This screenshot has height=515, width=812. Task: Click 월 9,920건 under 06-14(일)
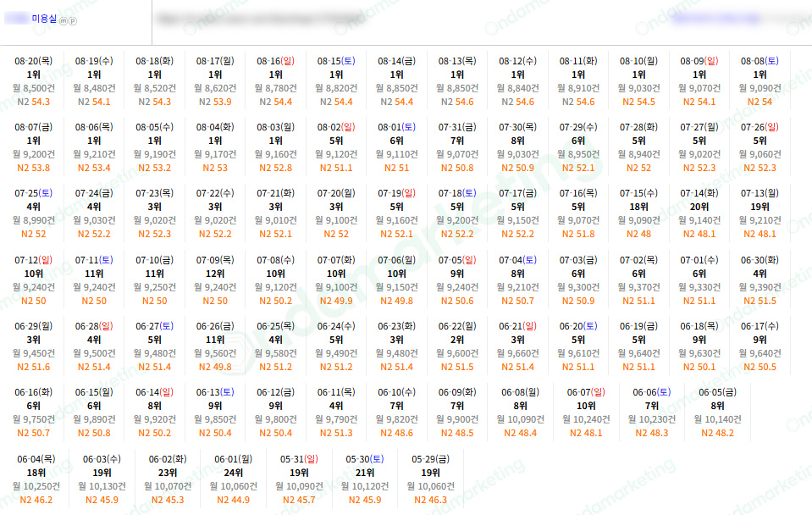pyautogui.click(x=155, y=419)
